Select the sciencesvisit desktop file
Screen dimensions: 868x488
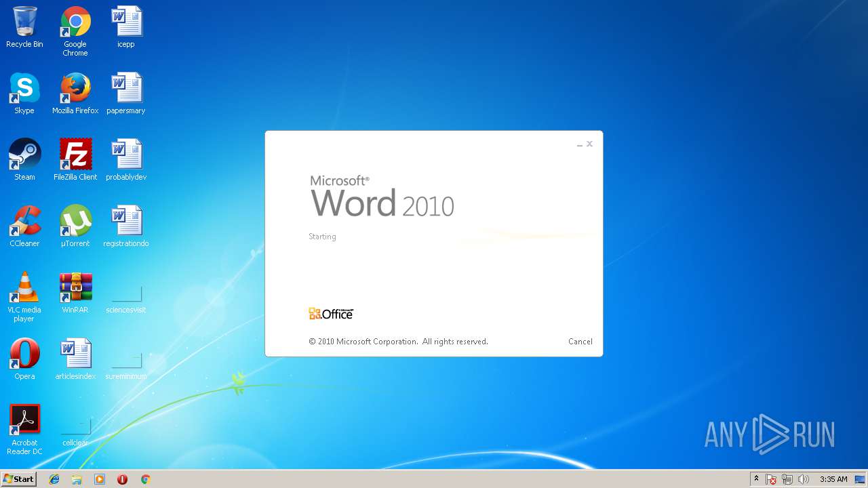coord(126,298)
